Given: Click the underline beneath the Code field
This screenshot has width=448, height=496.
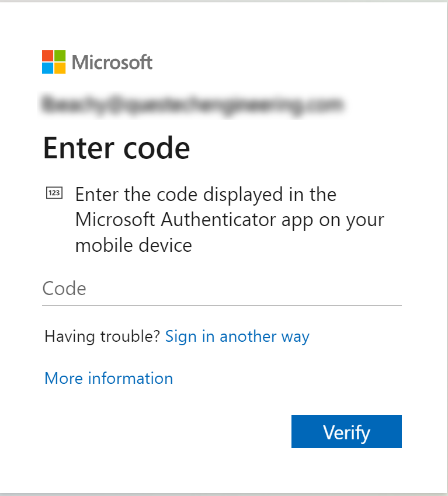Looking at the screenshot, I should tap(222, 304).
